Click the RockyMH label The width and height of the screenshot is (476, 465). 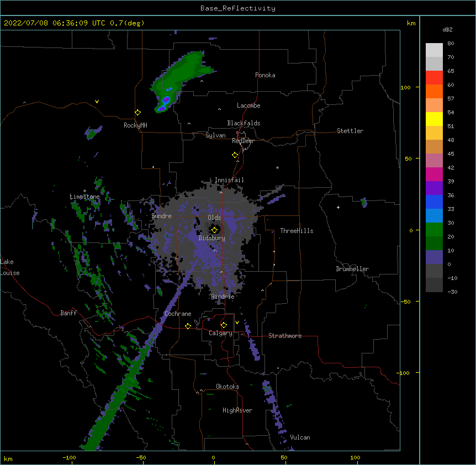click(135, 125)
